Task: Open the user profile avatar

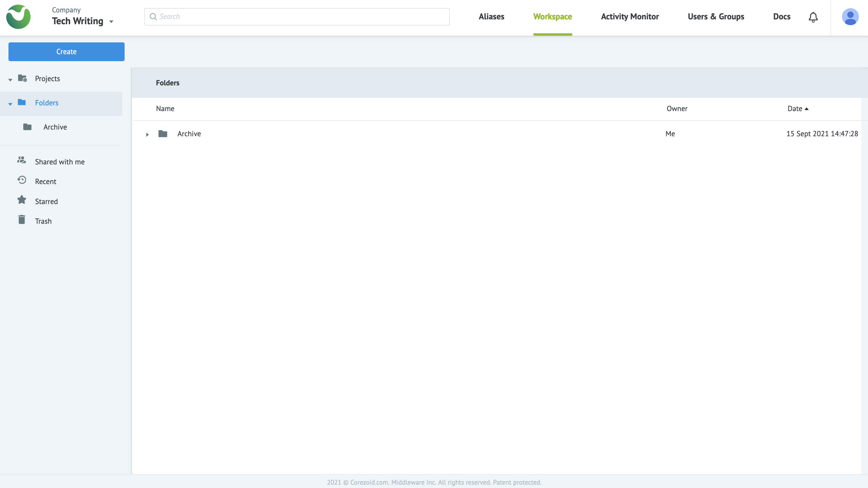Action: click(x=850, y=17)
